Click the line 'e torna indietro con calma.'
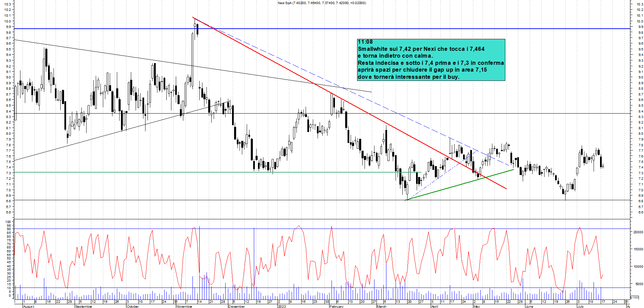The width and height of the screenshot is (644, 308). 395,56
